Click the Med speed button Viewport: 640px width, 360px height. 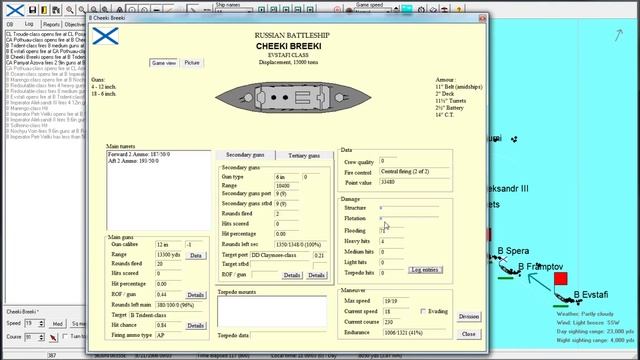click(58, 324)
